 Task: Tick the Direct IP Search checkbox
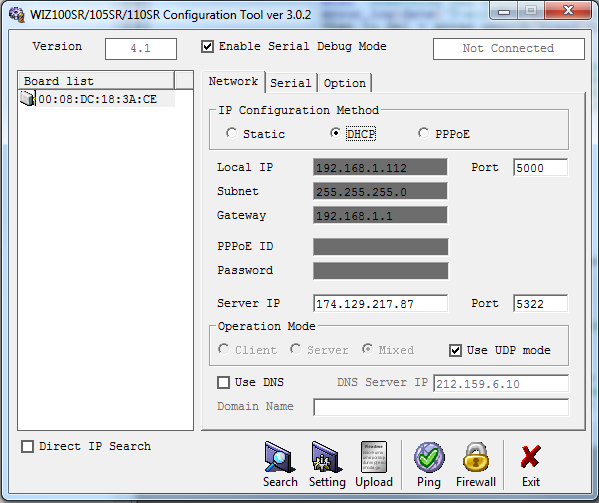[27, 446]
